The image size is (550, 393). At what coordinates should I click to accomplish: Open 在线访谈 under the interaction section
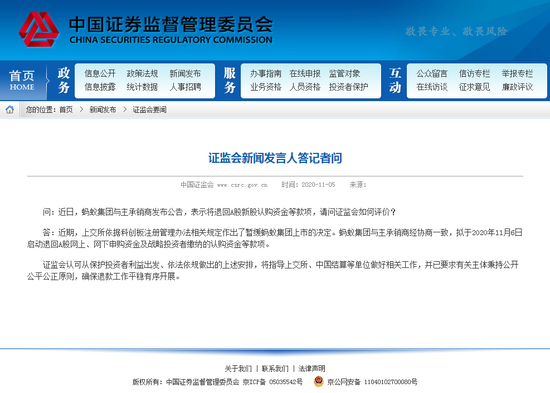[432, 87]
